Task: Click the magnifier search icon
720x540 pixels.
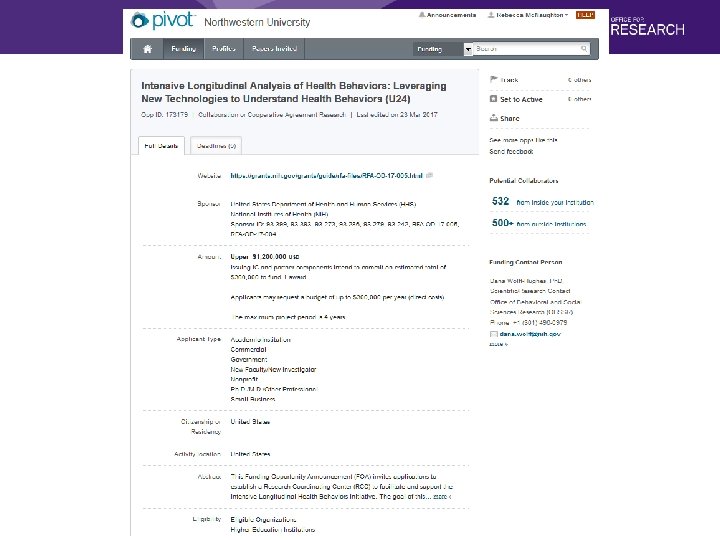Action: click(584, 49)
